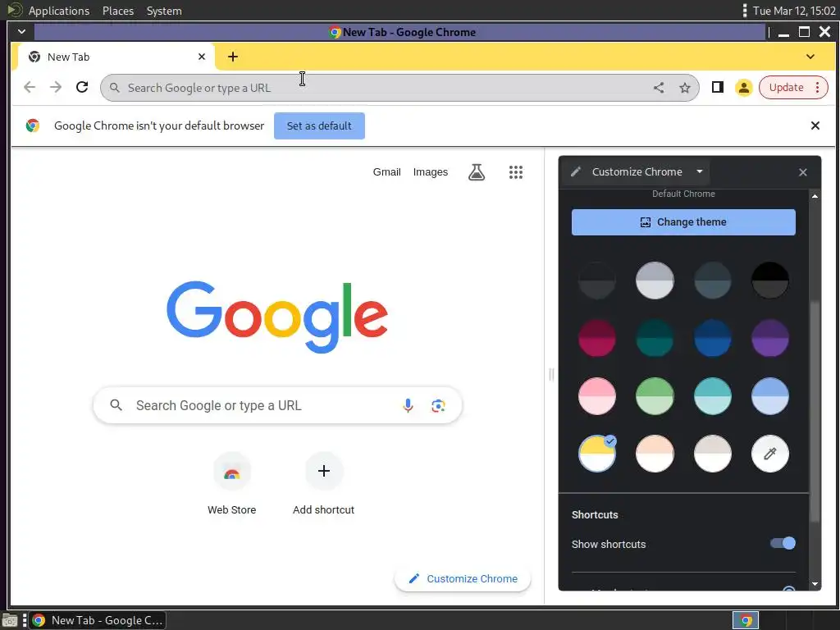Click the side panel scroll up arrow

(815, 196)
